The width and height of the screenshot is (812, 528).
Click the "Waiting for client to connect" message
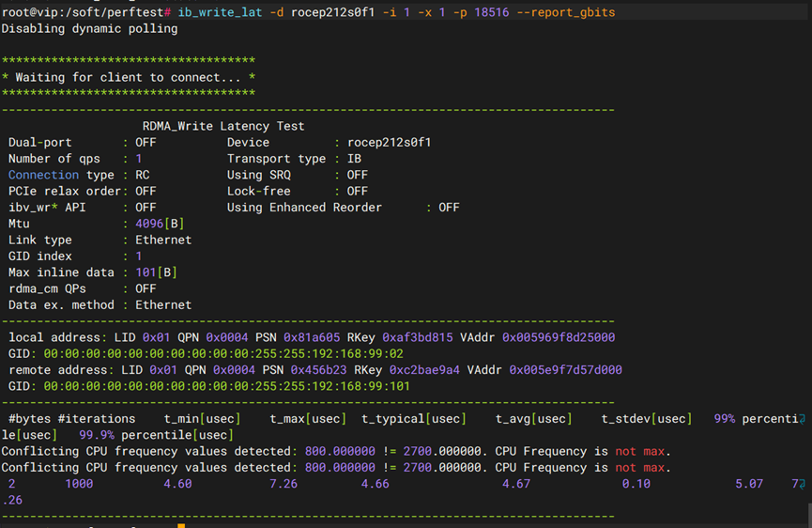[128, 77]
